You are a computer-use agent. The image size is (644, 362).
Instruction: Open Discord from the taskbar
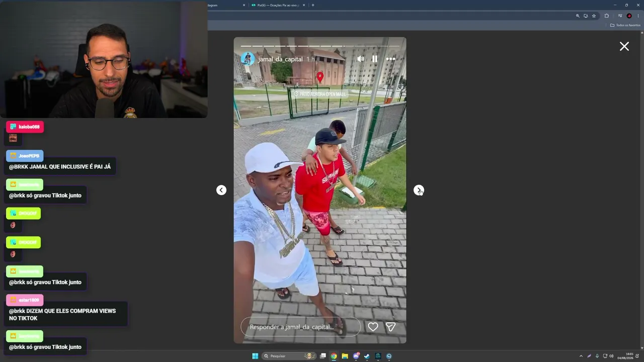click(x=356, y=356)
